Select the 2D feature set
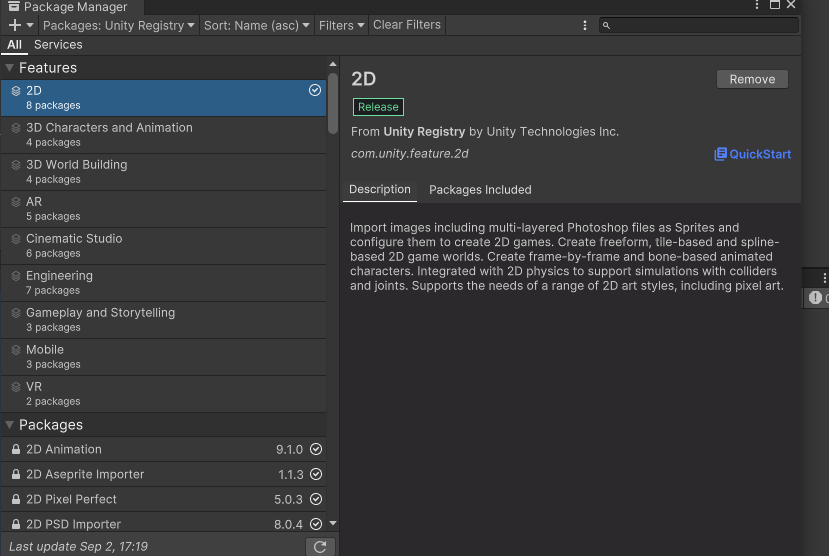The width and height of the screenshot is (829, 556). pyautogui.click(x=163, y=98)
